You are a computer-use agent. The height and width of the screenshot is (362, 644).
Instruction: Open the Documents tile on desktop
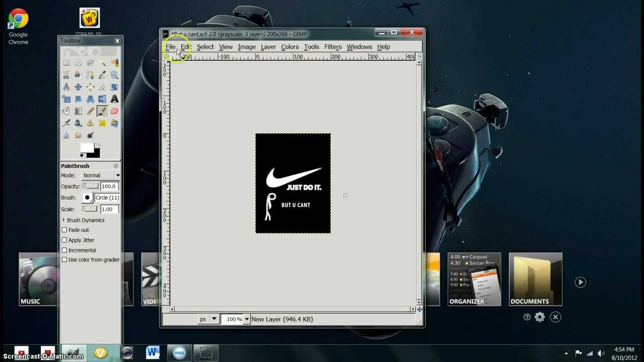[535, 279]
